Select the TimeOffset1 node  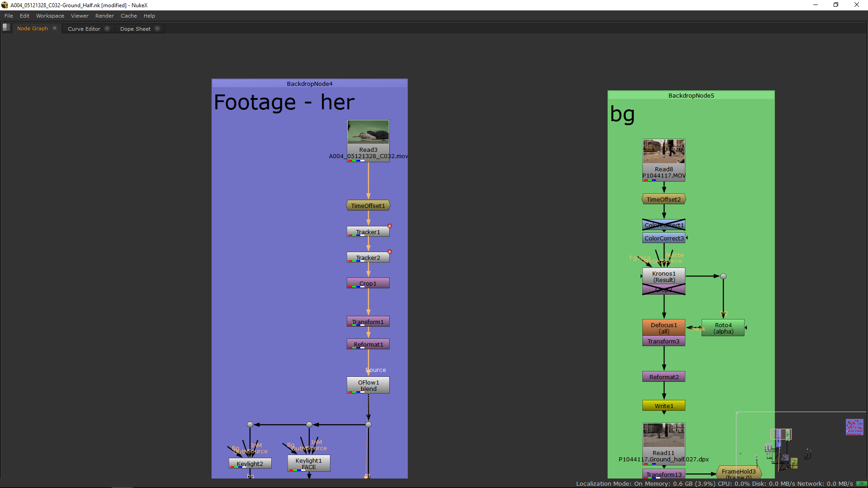pyautogui.click(x=368, y=206)
